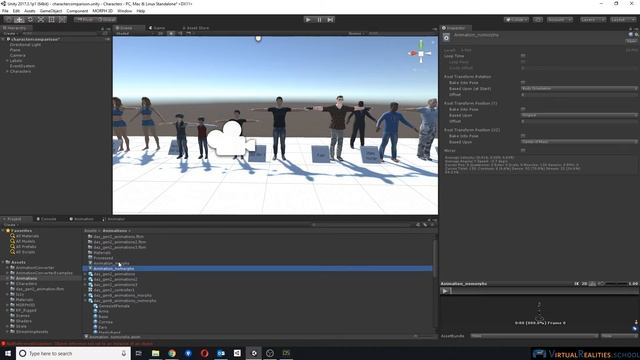Click the camera gizmo in the scene
The image size is (640, 360).
click(231, 139)
